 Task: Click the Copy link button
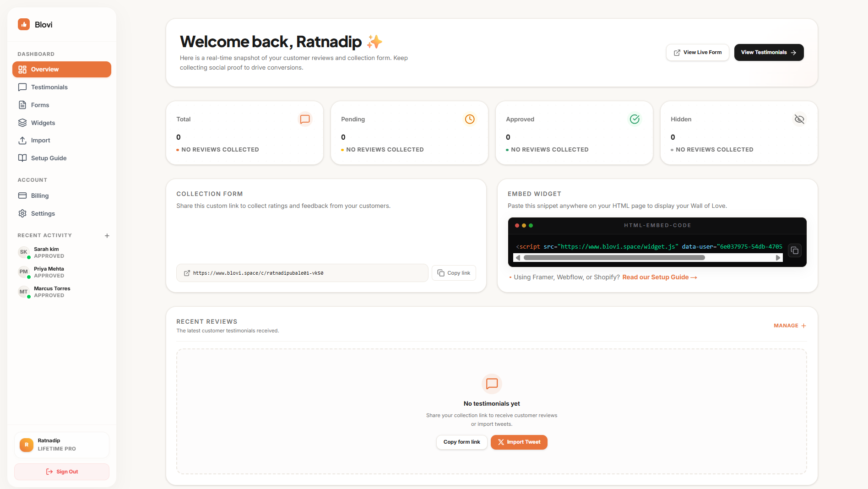[454, 273]
